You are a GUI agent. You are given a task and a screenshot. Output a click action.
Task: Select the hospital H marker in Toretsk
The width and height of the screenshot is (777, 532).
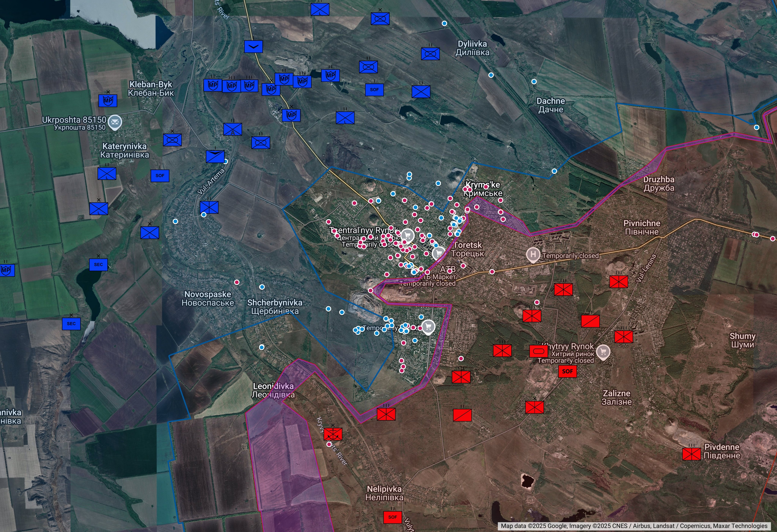(533, 254)
